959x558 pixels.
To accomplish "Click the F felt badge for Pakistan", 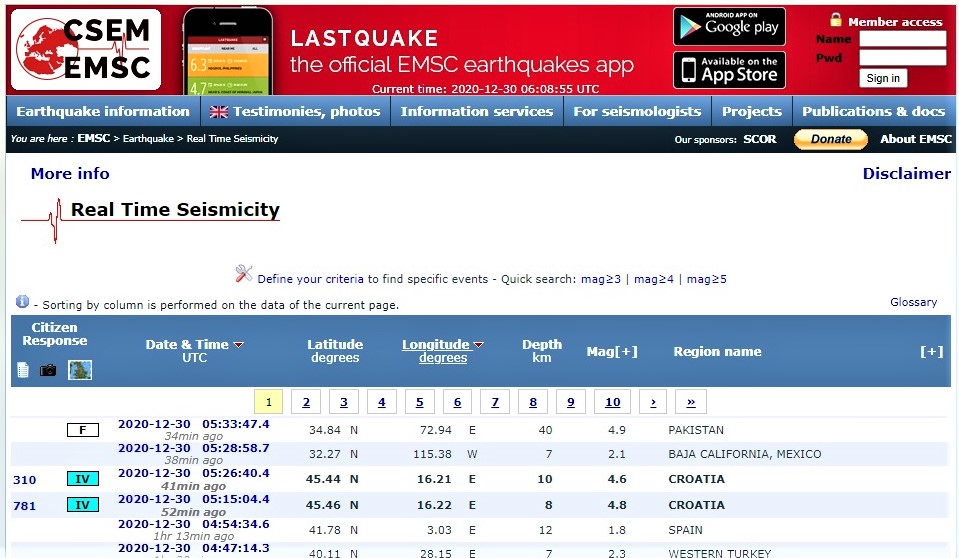I will 82,430.
